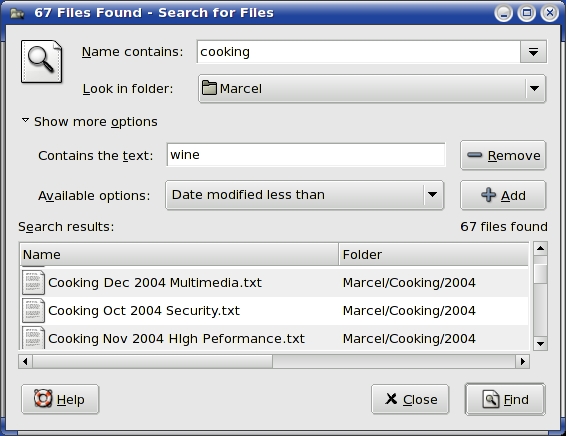Click the magnifying glass search document icon
566x436 pixels.
pos(41,61)
